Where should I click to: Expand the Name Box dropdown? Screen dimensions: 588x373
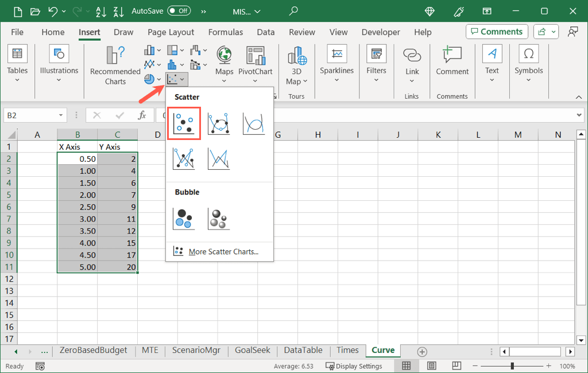pyautogui.click(x=61, y=115)
